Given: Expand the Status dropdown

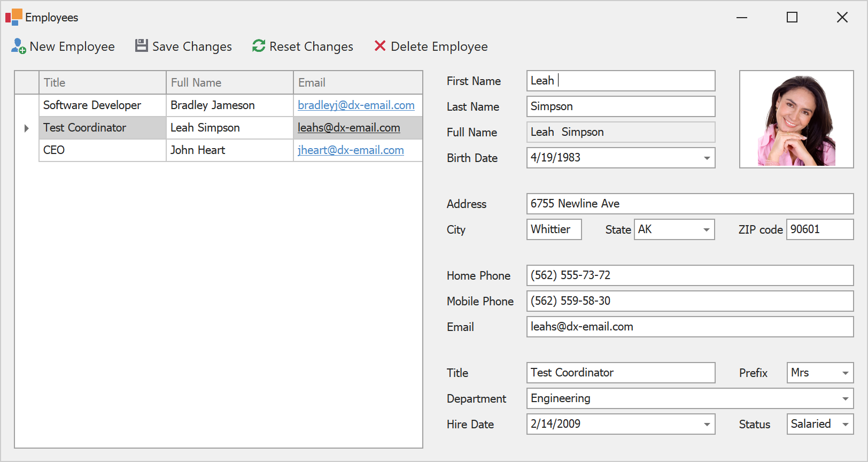Looking at the screenshot, I should pos(845,425).
